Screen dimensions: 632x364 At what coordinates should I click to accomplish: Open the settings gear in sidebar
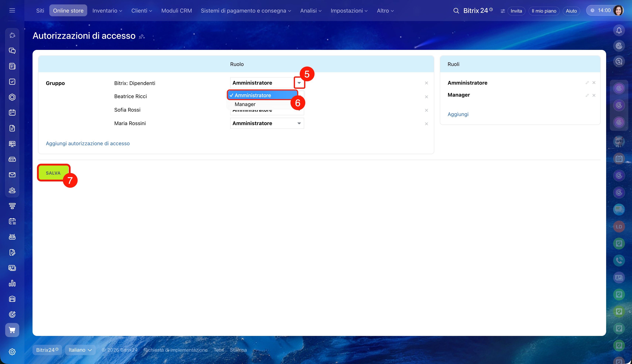click(12, 352)
